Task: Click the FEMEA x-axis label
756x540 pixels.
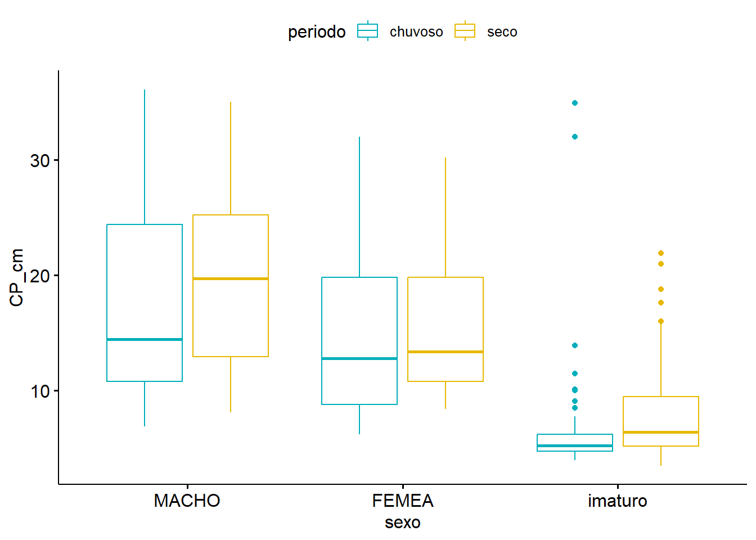Action: (403, 501)
